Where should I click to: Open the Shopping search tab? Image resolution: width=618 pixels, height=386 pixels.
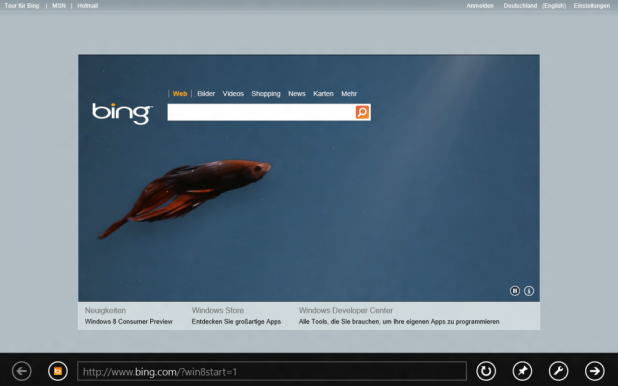point(266,94)
